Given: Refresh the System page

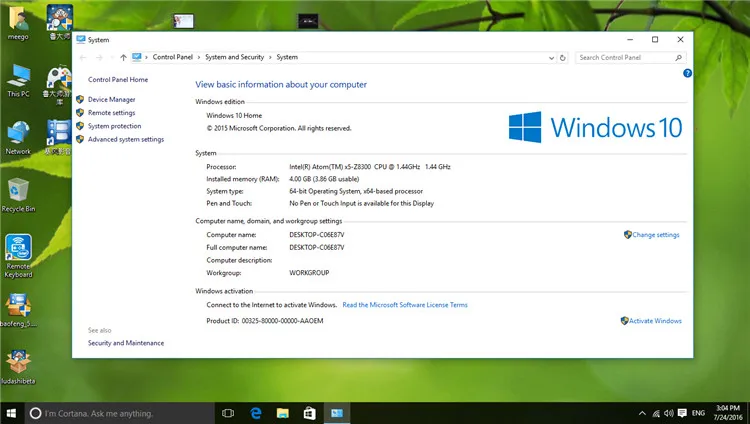Looking at the screenshot, I should [562, 57].
